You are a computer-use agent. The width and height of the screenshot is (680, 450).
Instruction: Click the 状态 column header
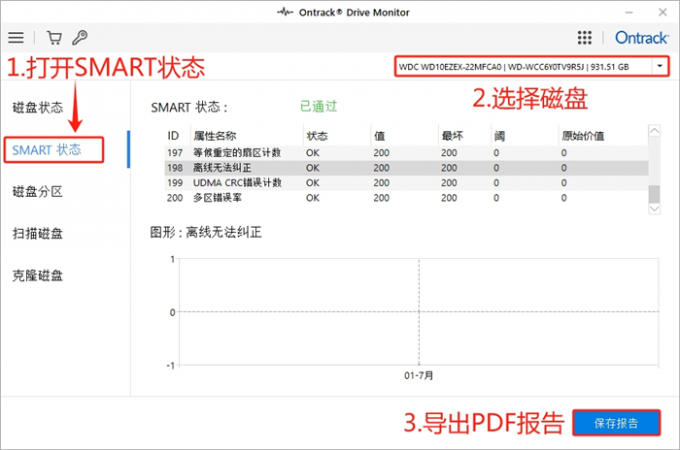tap(317, 136)
